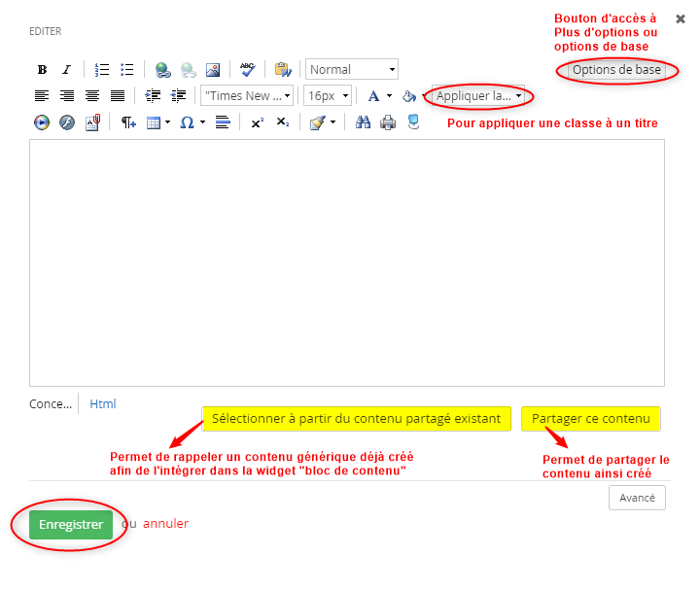Toggle bold formatting
700x591 pixels.
pyautogui.click(x=42, y=70)
